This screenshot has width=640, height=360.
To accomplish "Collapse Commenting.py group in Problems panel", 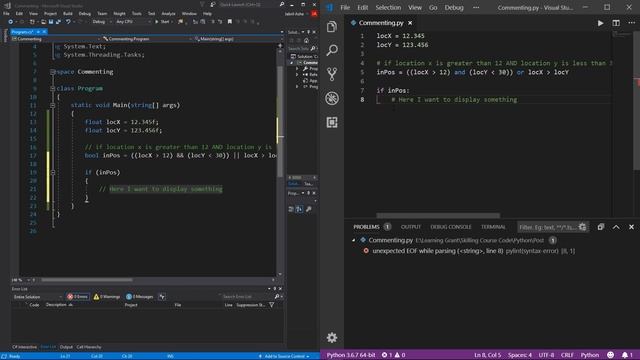I will point(353,240).
